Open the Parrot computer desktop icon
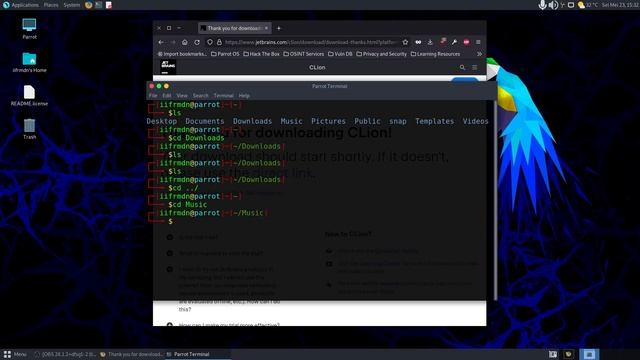Viewport: 640px width, 360px height. 29,29
